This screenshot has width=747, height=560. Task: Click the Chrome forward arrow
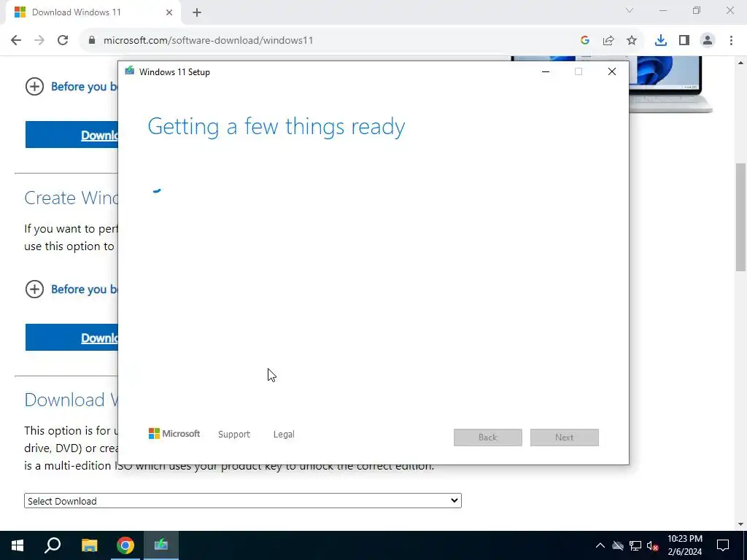pyautogui.click(x=39, y=40)
